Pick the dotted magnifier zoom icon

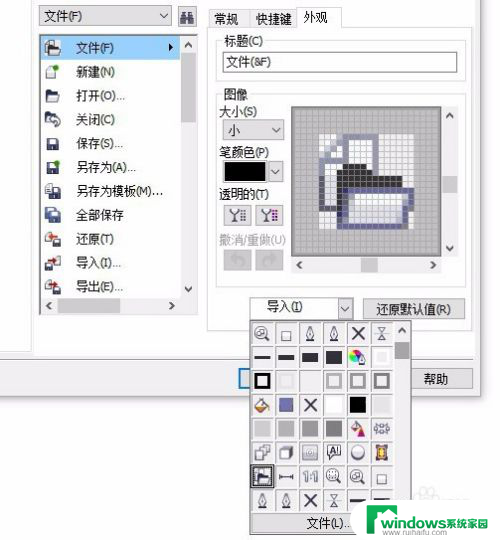334,477
